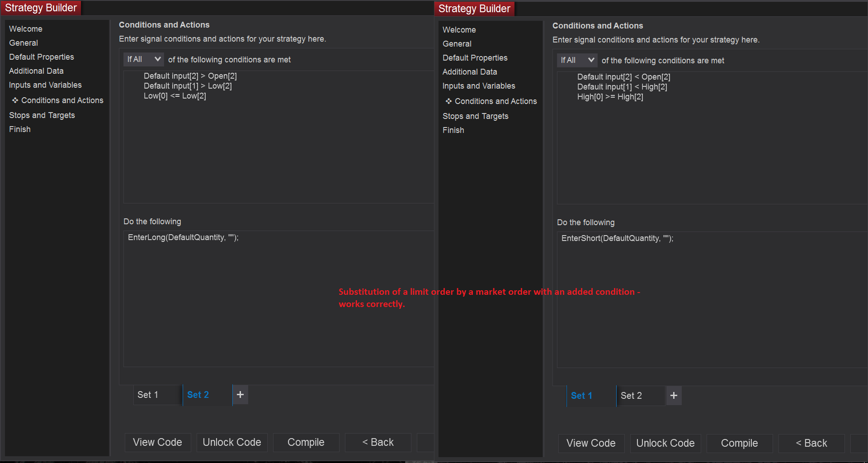Add a new condition set in right window
The height and width of the screenshot is (463, 868).
[674, 396]
